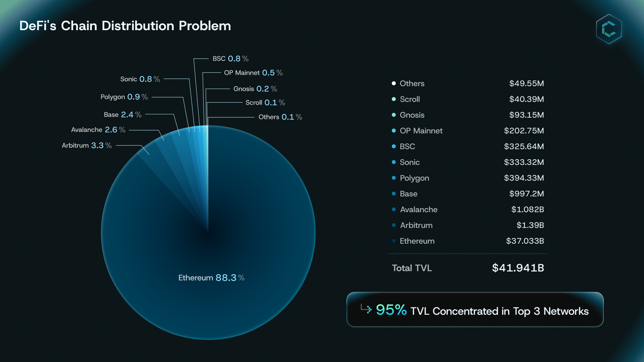
Task: Click the Ethereum legend name
Action: point(417,241)
